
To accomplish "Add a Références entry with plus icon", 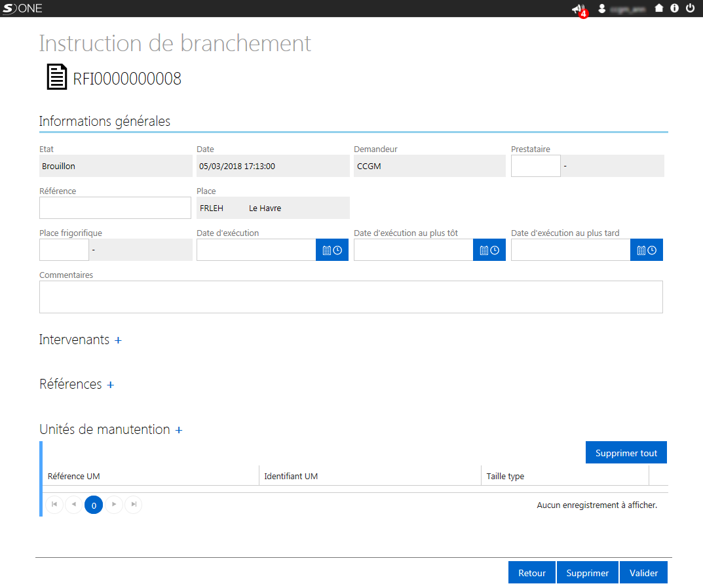I will coord(110,385).
